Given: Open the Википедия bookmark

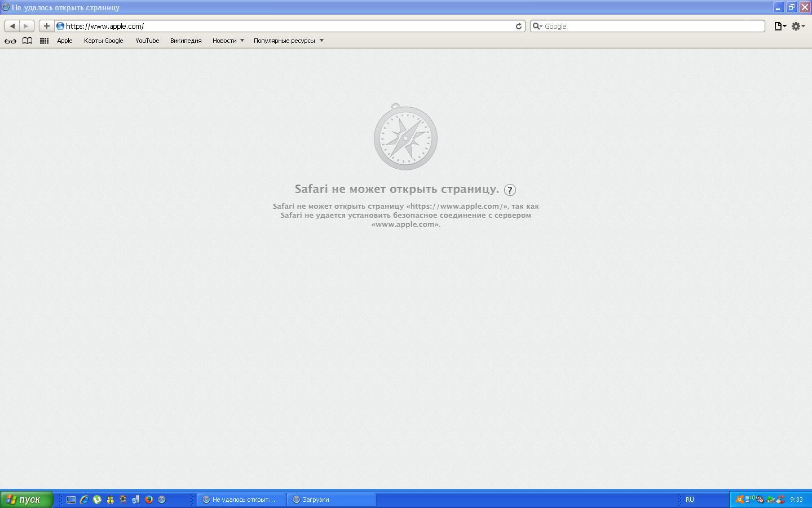Looking at the screenshot, I should tap(186, 41).
